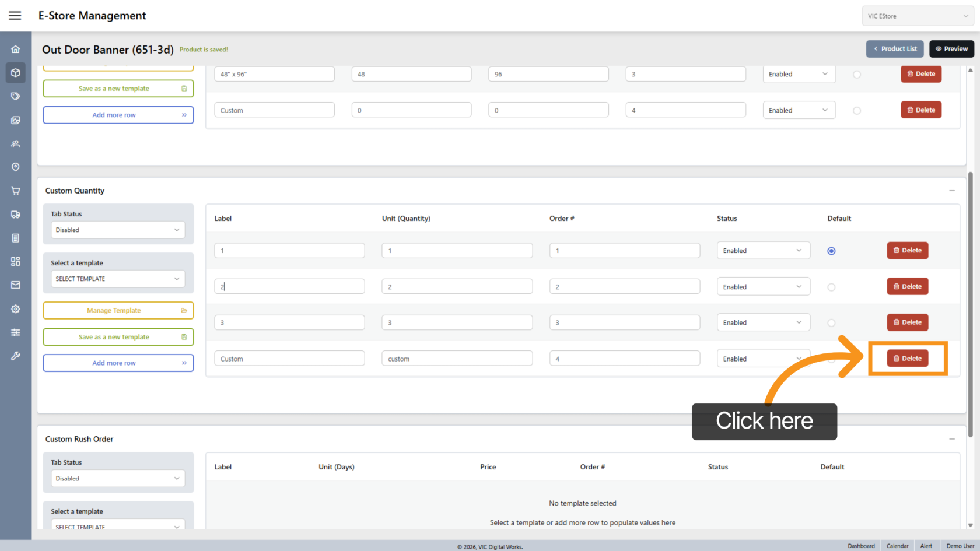Go to the home icon in sidebar
The width and height of the screenshot is (980, 551).
point(16,50)
